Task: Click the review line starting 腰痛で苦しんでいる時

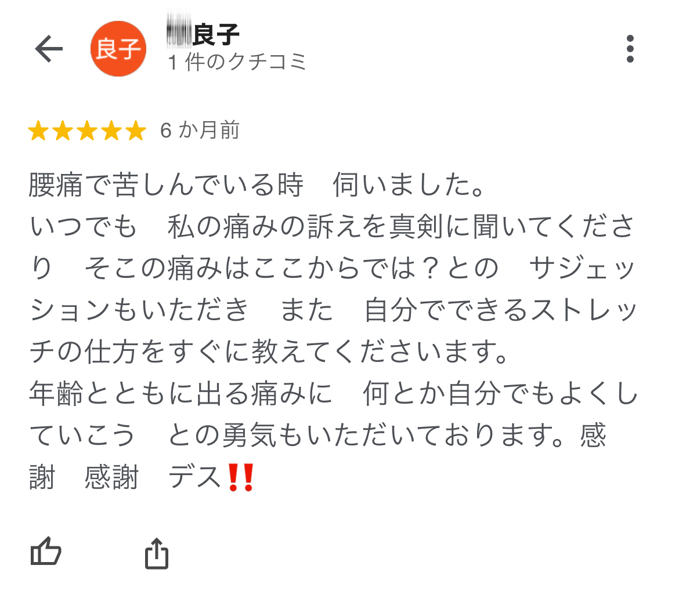Action: (x=257, y=185)
